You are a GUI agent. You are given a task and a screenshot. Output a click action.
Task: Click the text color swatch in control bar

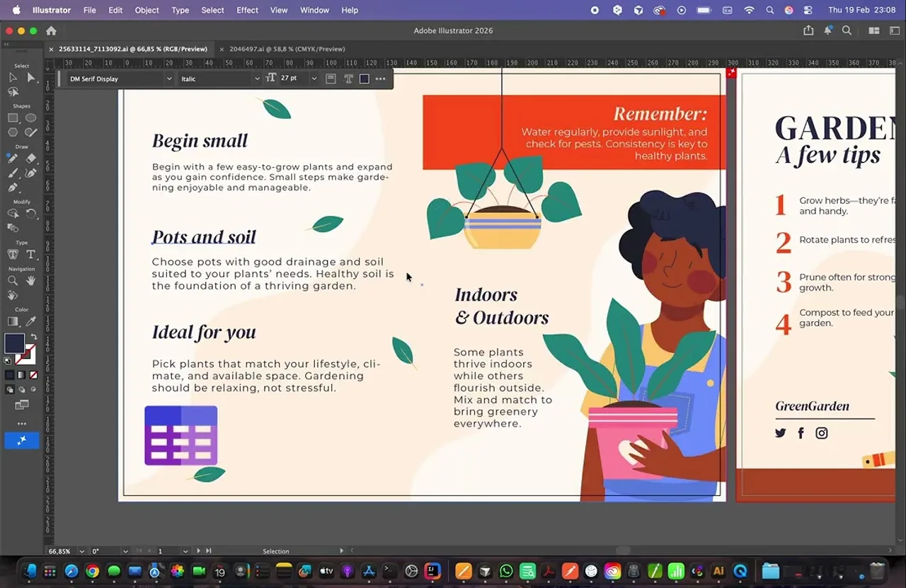click(x=365, y=79)
